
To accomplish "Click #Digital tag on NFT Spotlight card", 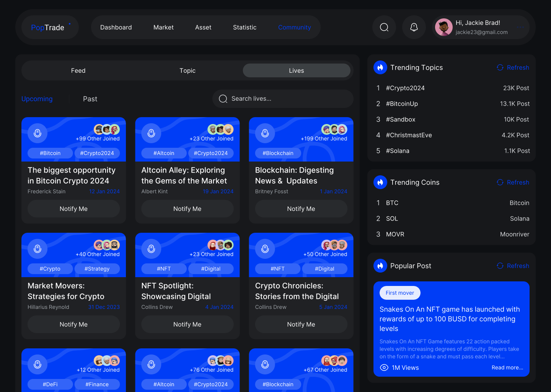I will 211,269.
